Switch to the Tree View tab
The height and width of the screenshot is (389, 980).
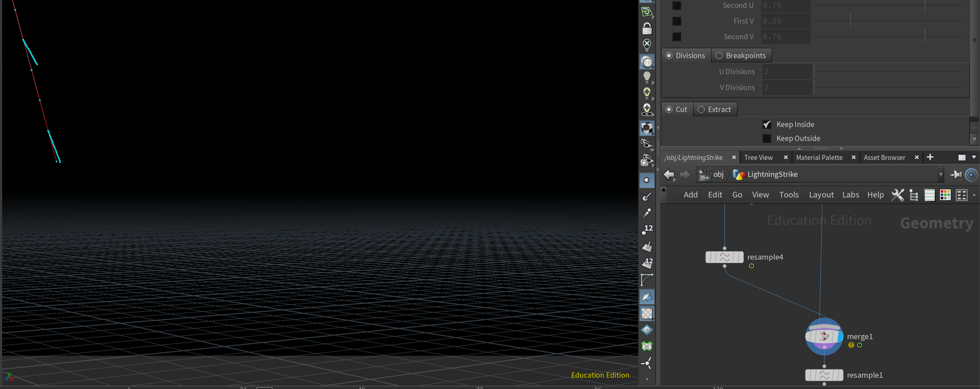(758, 158)
